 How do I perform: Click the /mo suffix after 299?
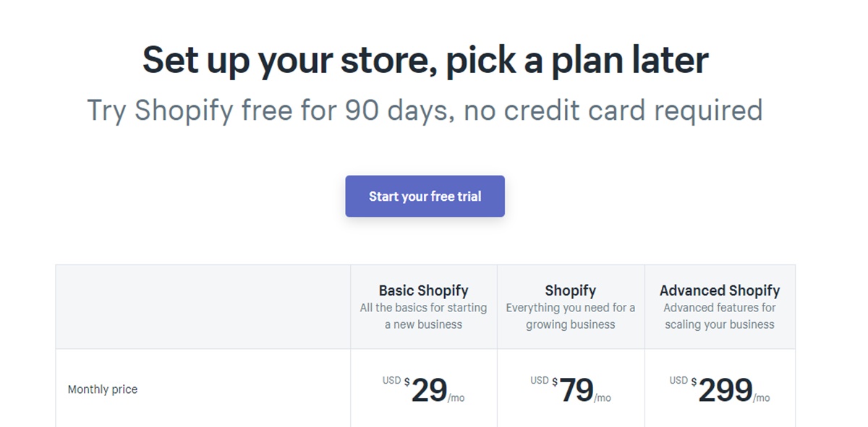coord(762,398)
